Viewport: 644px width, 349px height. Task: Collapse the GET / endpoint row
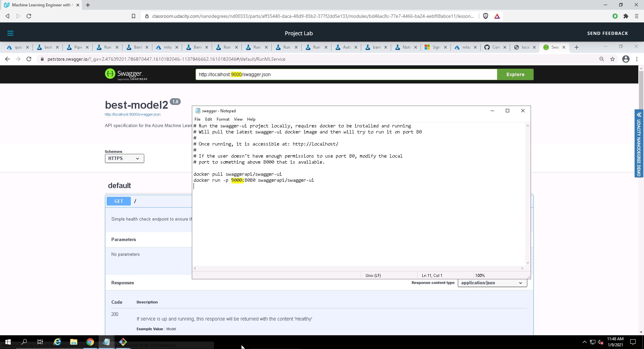[319, 201]
